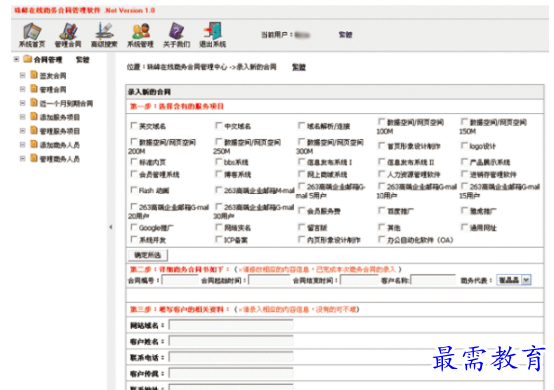Tick the 数据空间/网页空间 200M checkbox

pos(134,142)
